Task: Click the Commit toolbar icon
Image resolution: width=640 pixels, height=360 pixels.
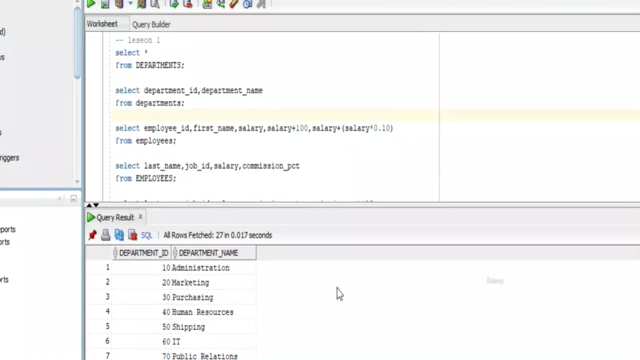Action: [x=174, y=4]
